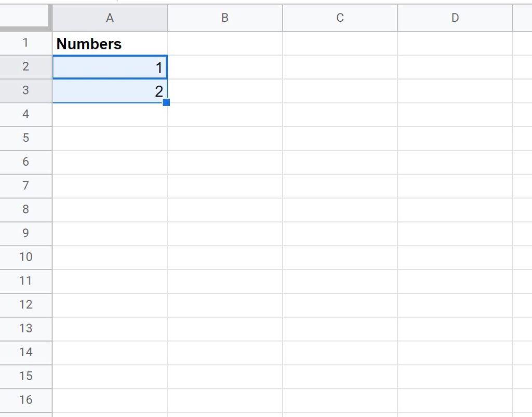Select cell A2 with value 1
The height and width of the screenshot is (417, 532).
(110, 67)
